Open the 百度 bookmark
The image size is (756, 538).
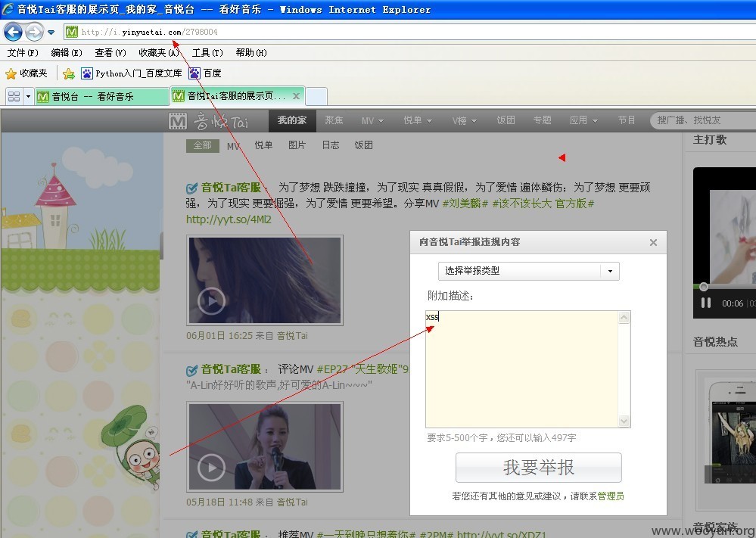[x=205, y=73]
